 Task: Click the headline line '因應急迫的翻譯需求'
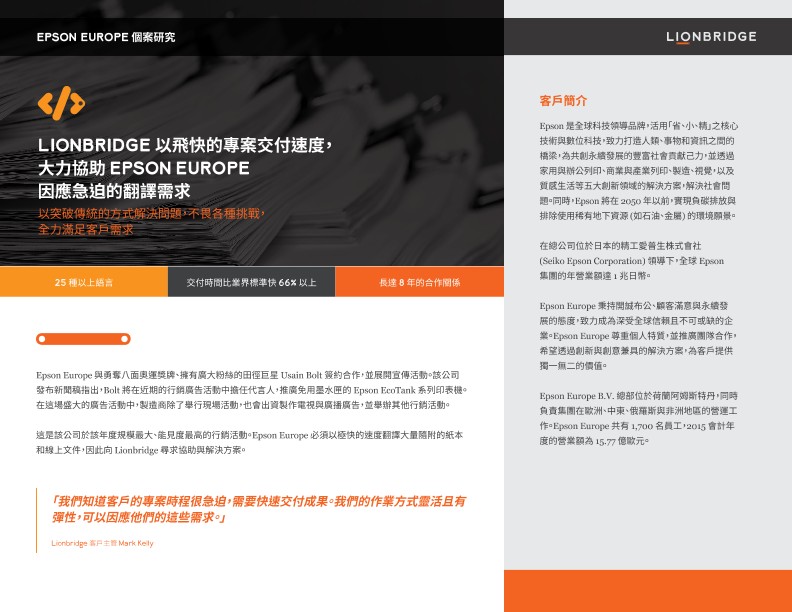114,191
